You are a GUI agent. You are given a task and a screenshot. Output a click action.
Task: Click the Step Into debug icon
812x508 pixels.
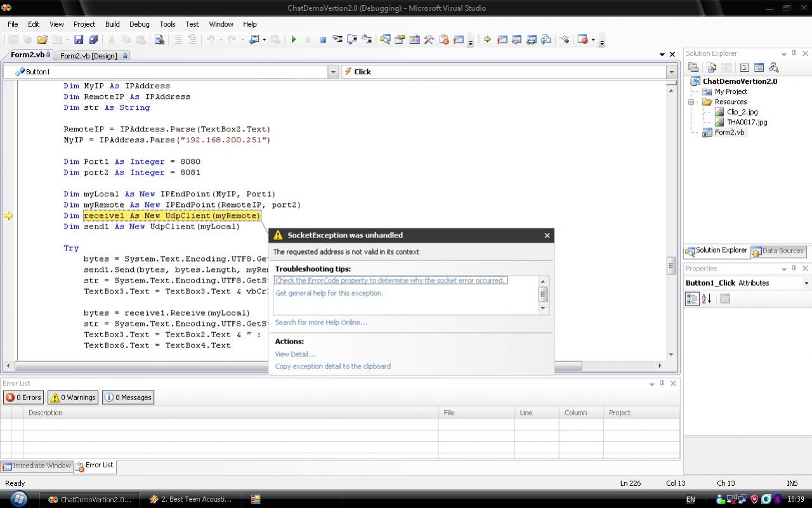pyautogui.click(x=337, y=39)
